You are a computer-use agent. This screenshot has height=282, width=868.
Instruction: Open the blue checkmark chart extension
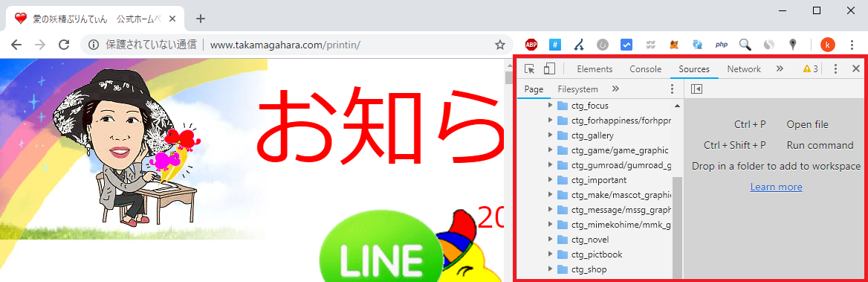[x=626, y=45]
